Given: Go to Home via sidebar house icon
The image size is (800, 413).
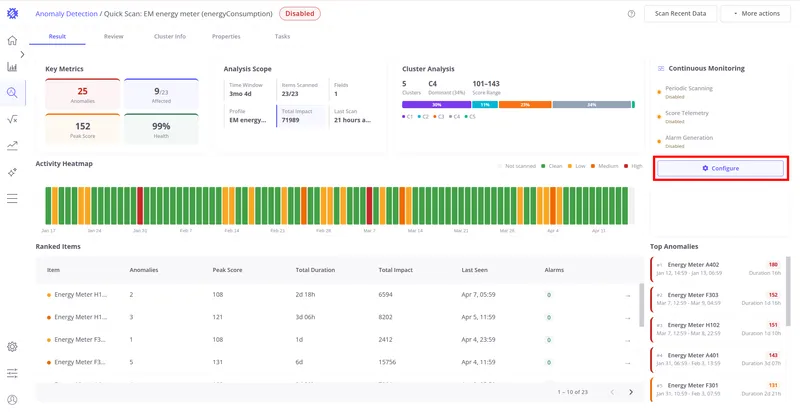Looking at the screenshot, I should pyautogui.click(x=12, y=40).
